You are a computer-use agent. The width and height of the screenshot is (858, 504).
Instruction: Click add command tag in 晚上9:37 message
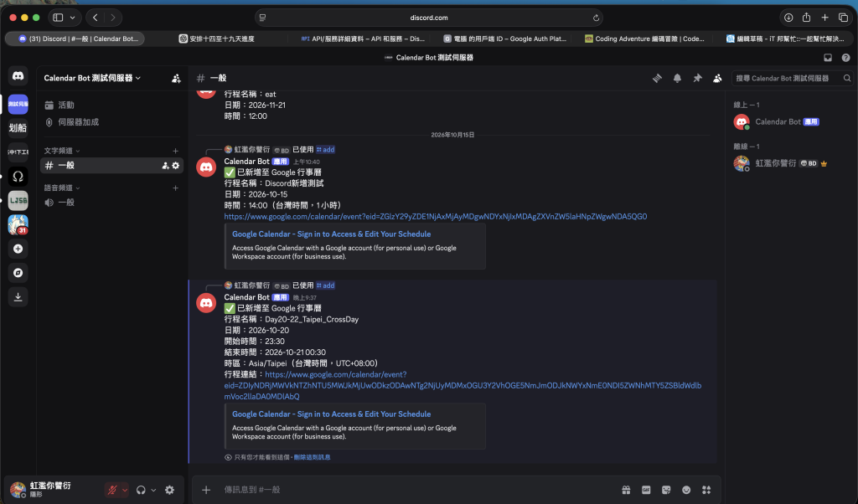[326, 285]
